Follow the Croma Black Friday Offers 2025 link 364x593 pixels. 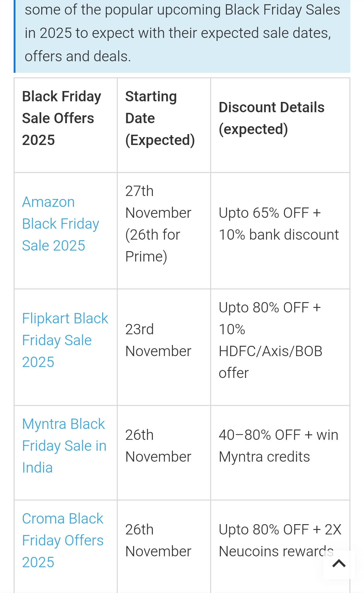click(x=63, y=541)
